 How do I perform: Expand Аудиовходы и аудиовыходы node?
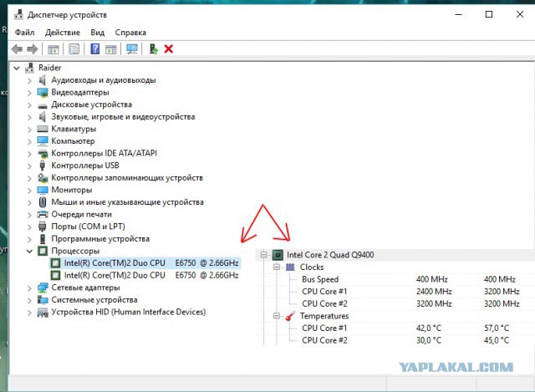pos(30,80)
